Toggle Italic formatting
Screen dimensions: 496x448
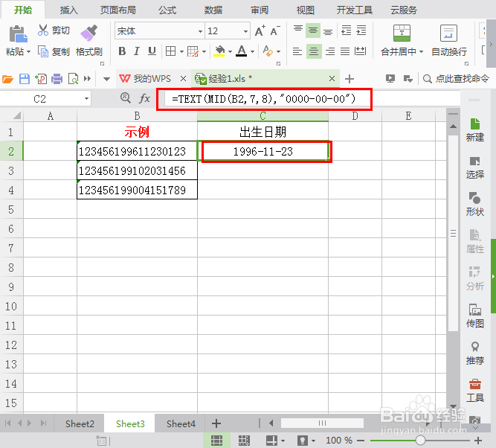point(137,51)
